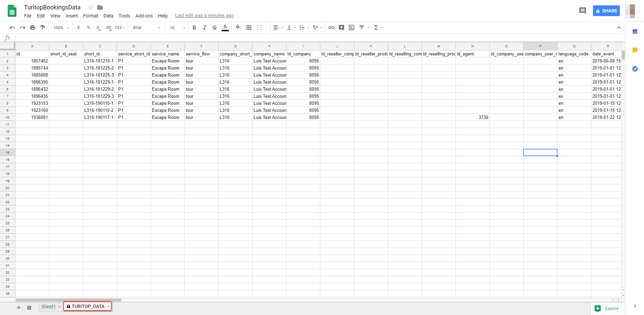Open the Help menu

point(163,16)
